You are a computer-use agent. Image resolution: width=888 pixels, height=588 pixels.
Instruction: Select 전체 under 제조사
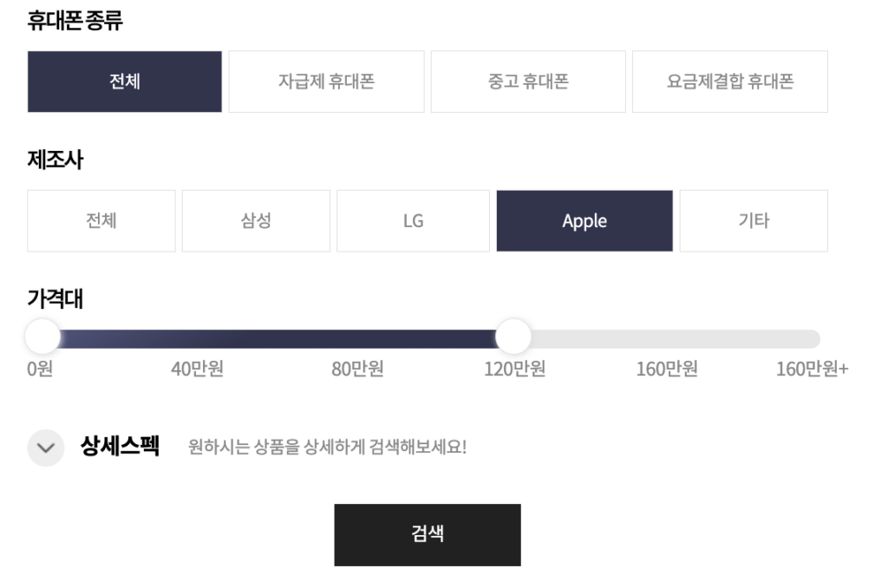pyautogui.click(x=101, y=221)
